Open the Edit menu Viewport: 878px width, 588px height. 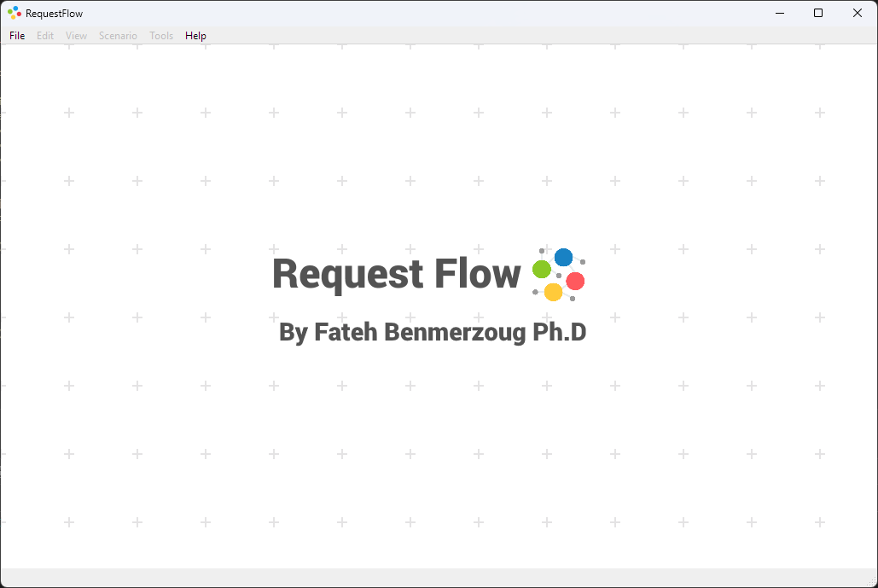[45, 36]
